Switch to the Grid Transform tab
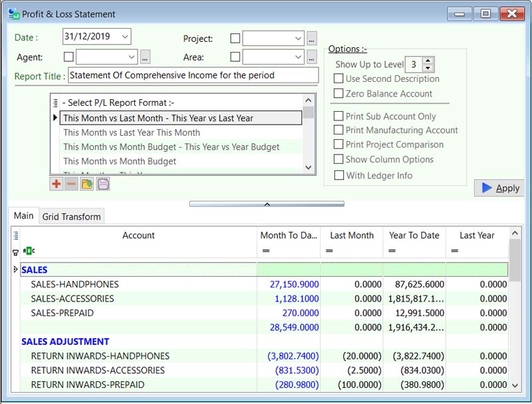The height and width of the screenshot is (404, 532). pos(71,216)
